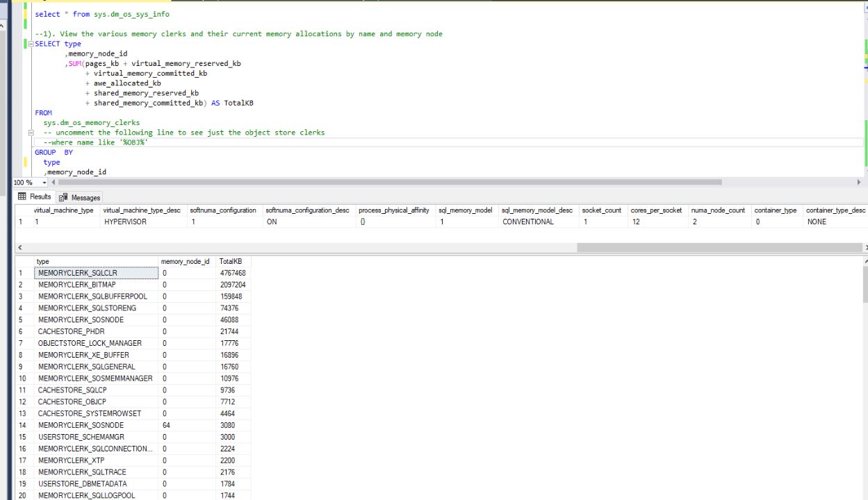Click the sys_info grid scroll left arrow
This screenshot has height=500, width=868.
pos(19,247)
